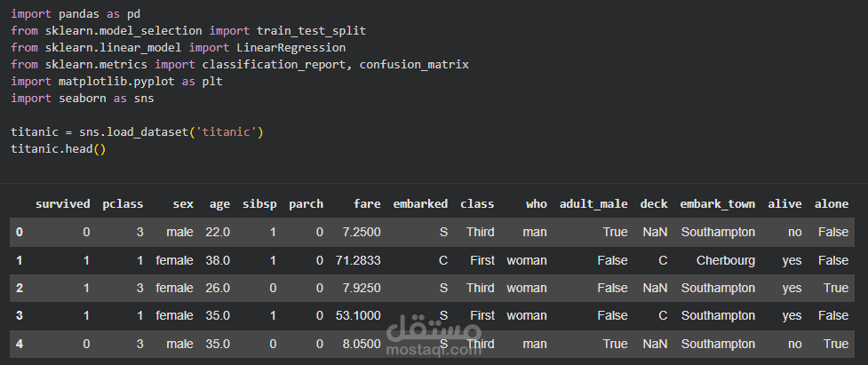Viewport: 868px width, 365px height.
Task: Click the alone value 'True' in row 2
Action: coord(836,288)
